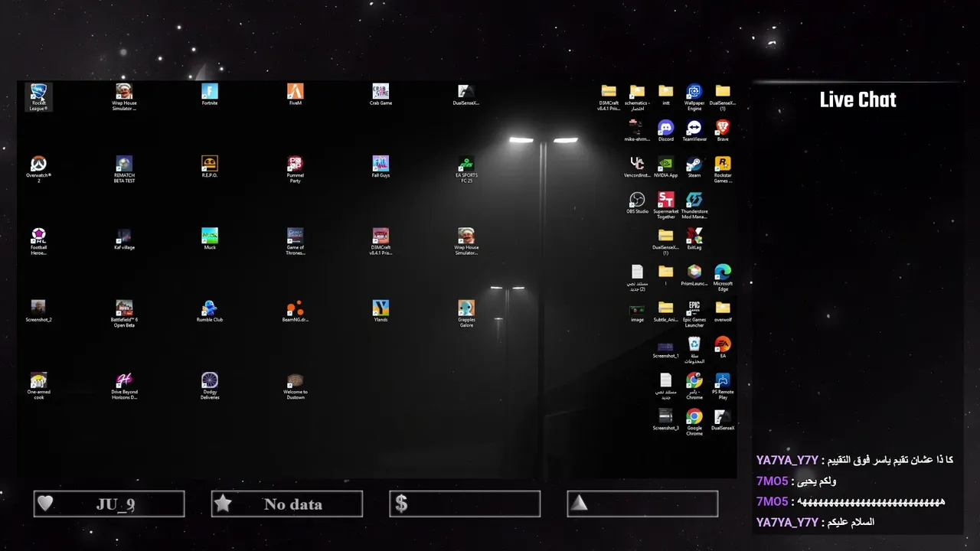Select the Kaf village icon
980x551 pixels.
tap(124, 240)
